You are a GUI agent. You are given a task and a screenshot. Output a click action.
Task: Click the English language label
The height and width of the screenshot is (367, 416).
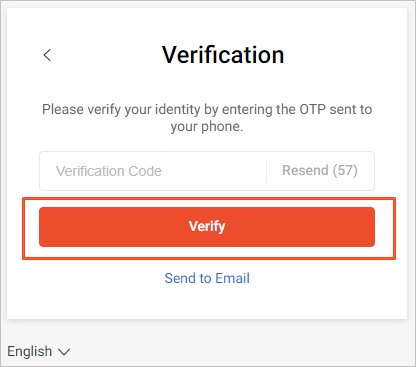tap(30, 351)
